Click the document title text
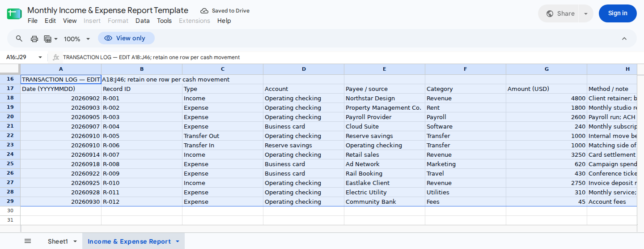Screen dimensions: 644x249 [108, 10]
